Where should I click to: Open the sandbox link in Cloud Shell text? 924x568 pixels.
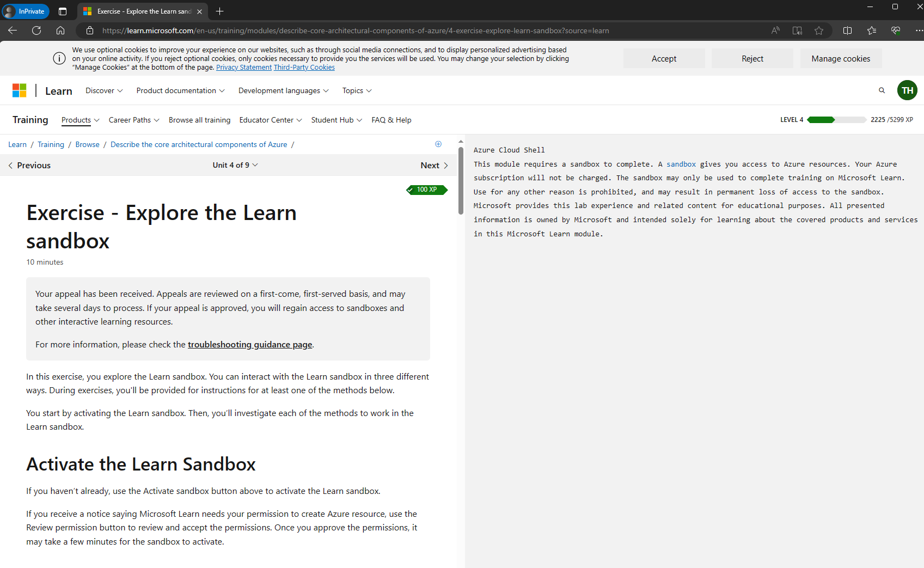tap(681, 164)
